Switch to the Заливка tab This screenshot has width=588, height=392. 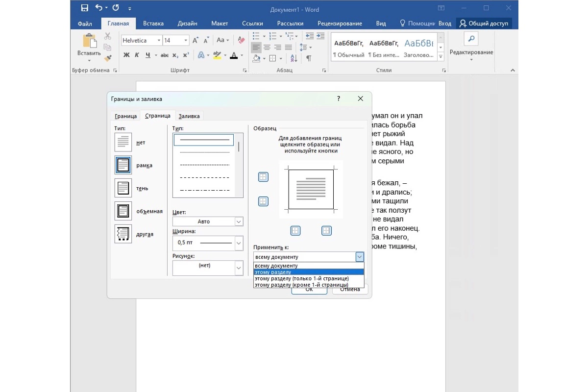point(189,116)
